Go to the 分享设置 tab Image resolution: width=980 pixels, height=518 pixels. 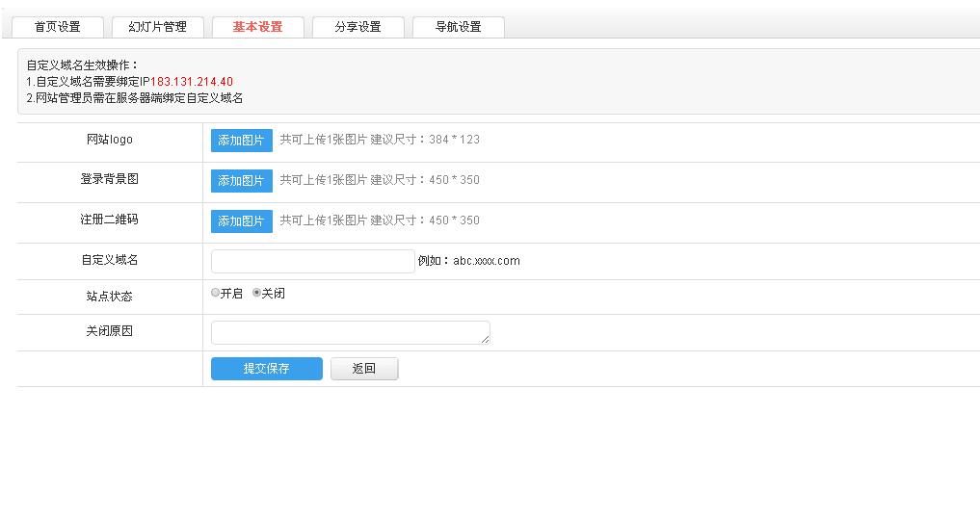pos(358,27)
